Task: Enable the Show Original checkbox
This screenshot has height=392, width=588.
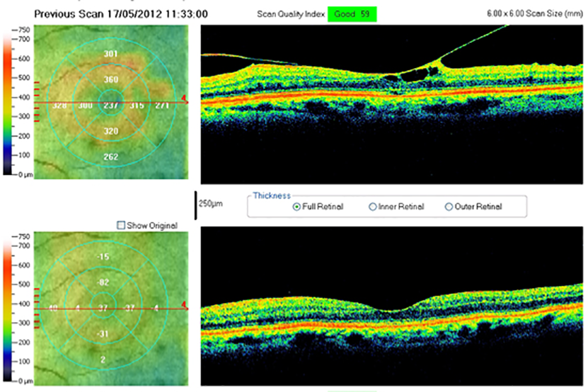Action: point(122,225)
